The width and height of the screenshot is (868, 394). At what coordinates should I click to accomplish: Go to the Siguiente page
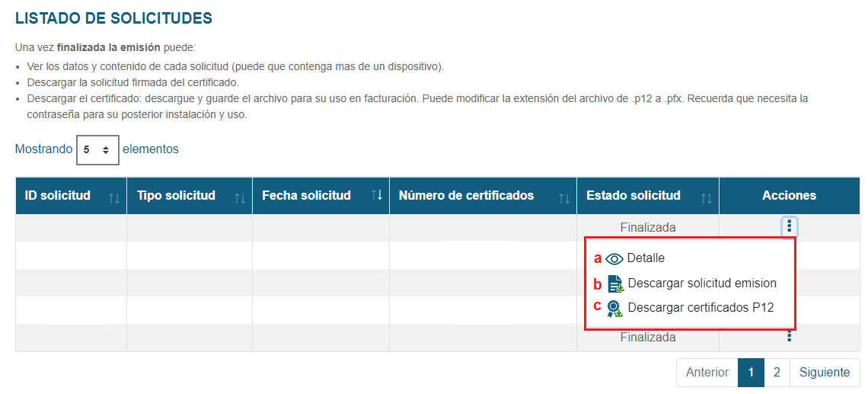tap(825, 373)
